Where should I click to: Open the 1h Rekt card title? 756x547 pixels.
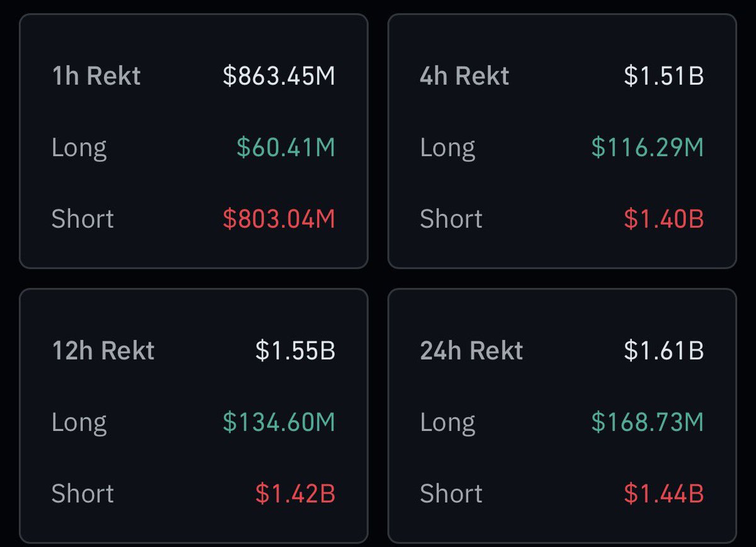click(96, 76)
